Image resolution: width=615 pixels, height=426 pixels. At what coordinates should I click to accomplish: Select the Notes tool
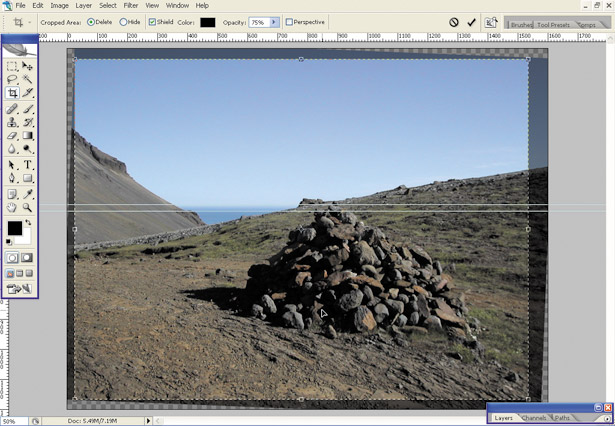pos(12,194)
